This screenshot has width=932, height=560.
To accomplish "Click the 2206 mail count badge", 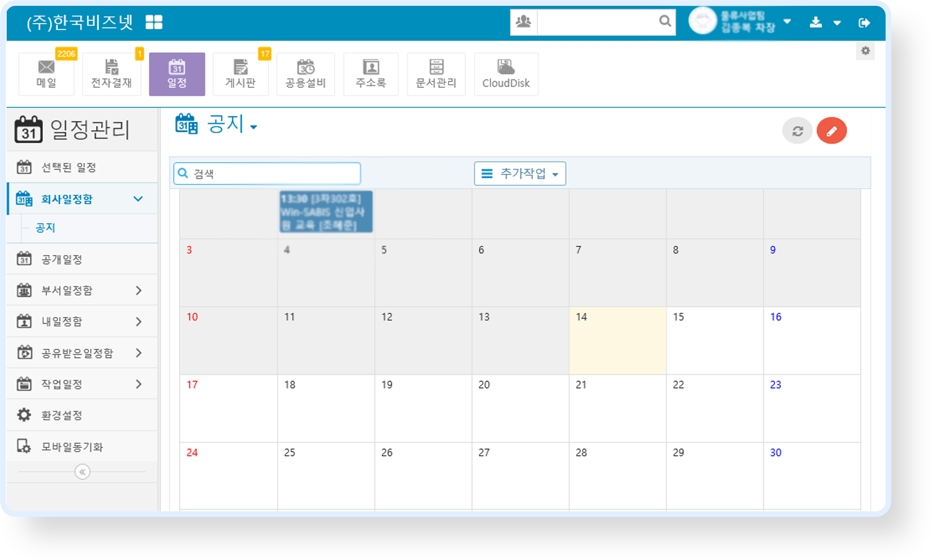I will 66,54.
